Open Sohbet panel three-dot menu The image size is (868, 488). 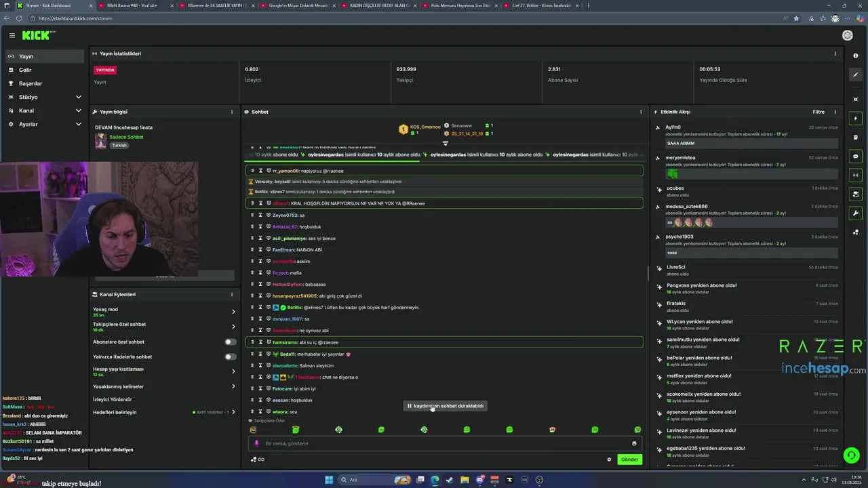pos(641,112)
